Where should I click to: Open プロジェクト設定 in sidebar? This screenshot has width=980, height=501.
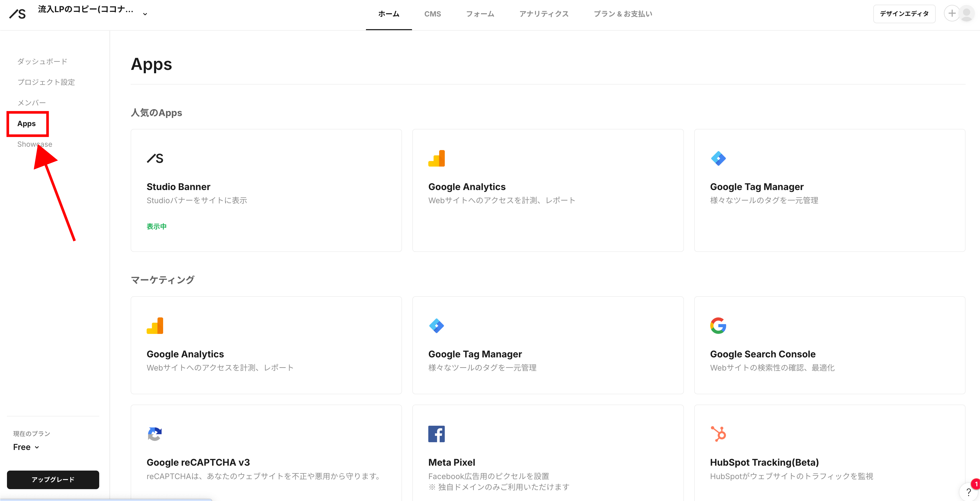(46, 82)
